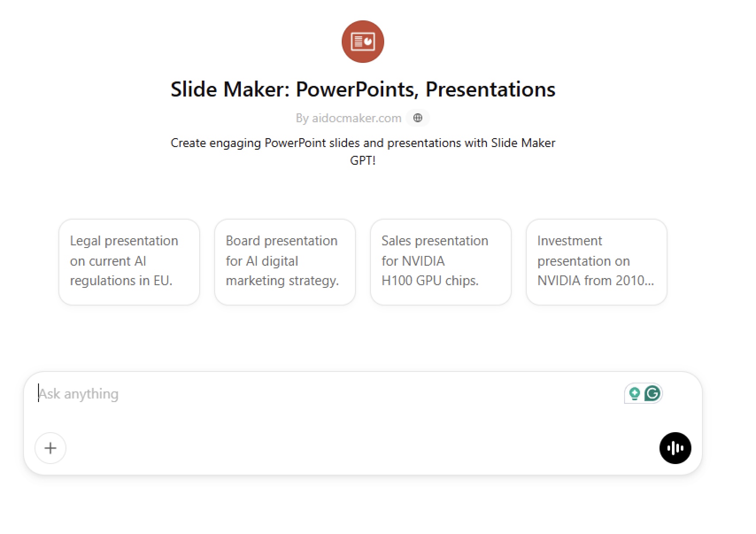Click the Slide Maker: PowerPoints, Presentations heading
756x534 pixels.
363,89
